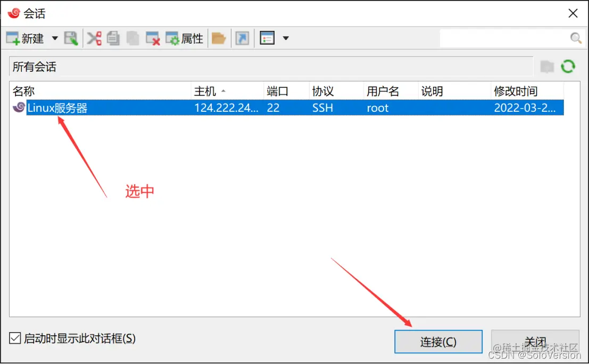Click the search magnifier icon
This screenshot has height=364, width=589.
pyautogui.click(x=576, y=38)
